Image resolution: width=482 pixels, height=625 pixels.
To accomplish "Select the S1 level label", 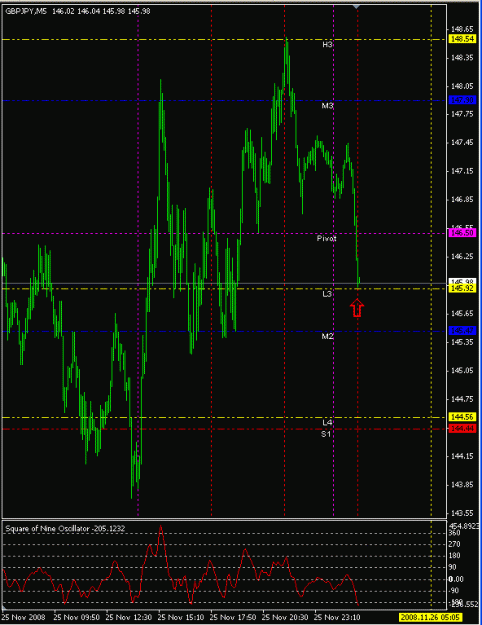I will pyautogui.click(x=326, y=434).
